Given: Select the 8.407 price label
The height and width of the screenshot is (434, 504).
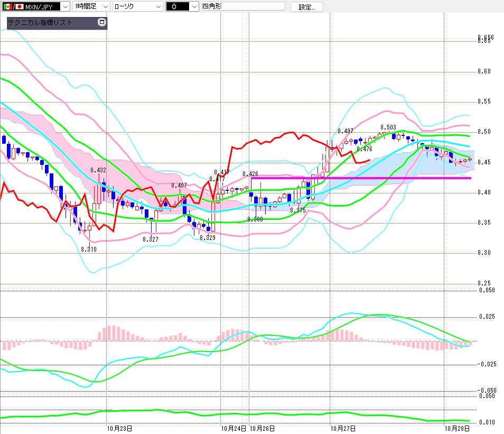Looking at the screenshot, I should tap(179, 186).
